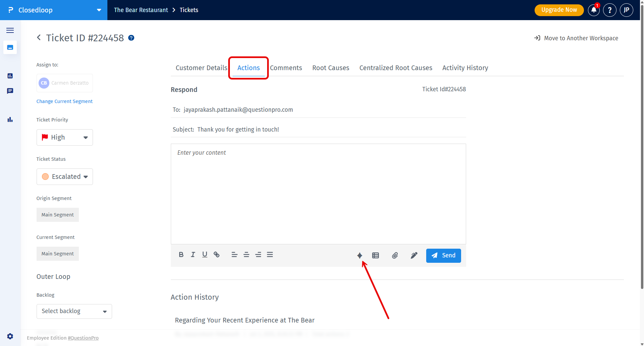Image resolution: width=644 pixels, height=346 pixels.
Task: Toggle underline formatting in the editor
Action: 204,254
